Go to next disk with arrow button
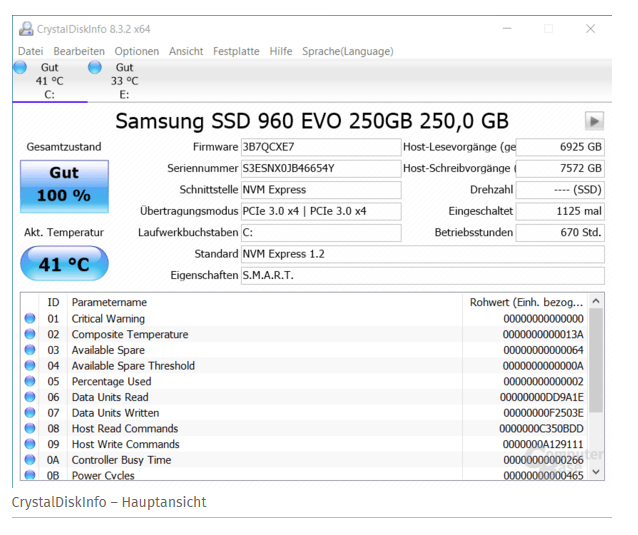Image resolution: width=638 pixels, height=535 pixels. [x=594, y=121]
